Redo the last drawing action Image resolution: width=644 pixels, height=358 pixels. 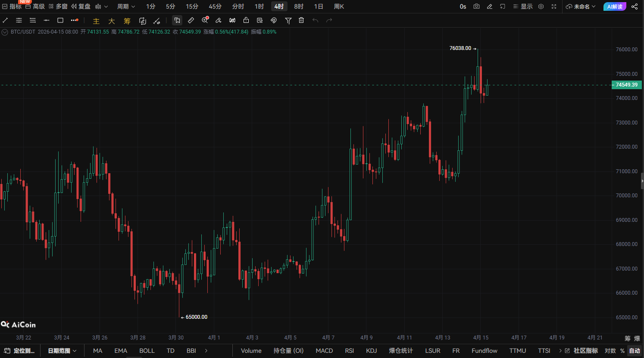329,20
